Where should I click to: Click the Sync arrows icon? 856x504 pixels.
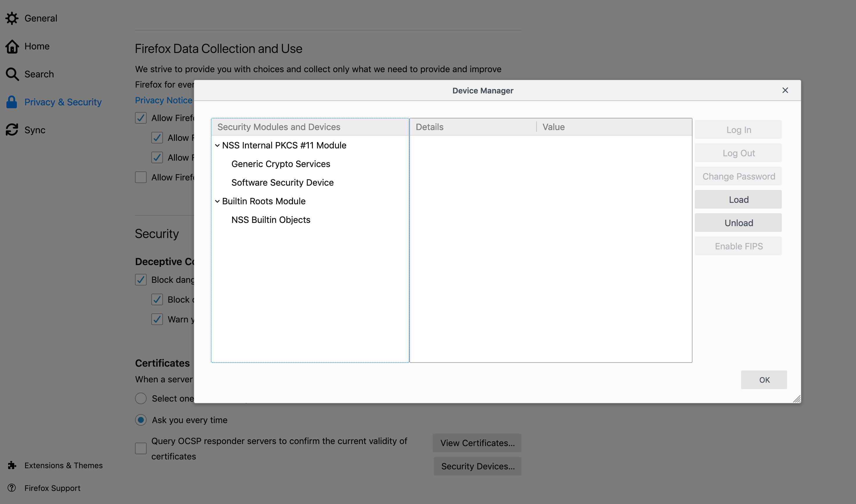pyautogui.click(x=12, y=130)
